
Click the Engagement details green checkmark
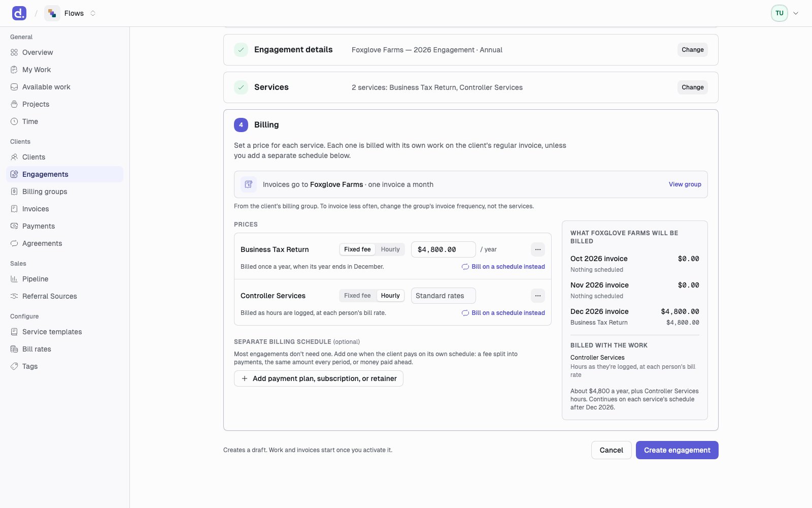coord(241,50)
